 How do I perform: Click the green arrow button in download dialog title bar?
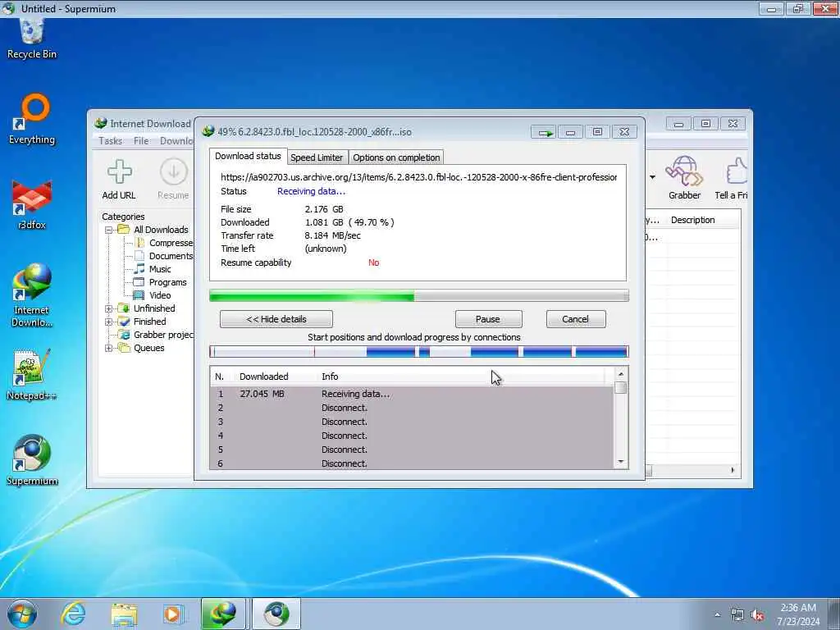[x=545, y=132]
